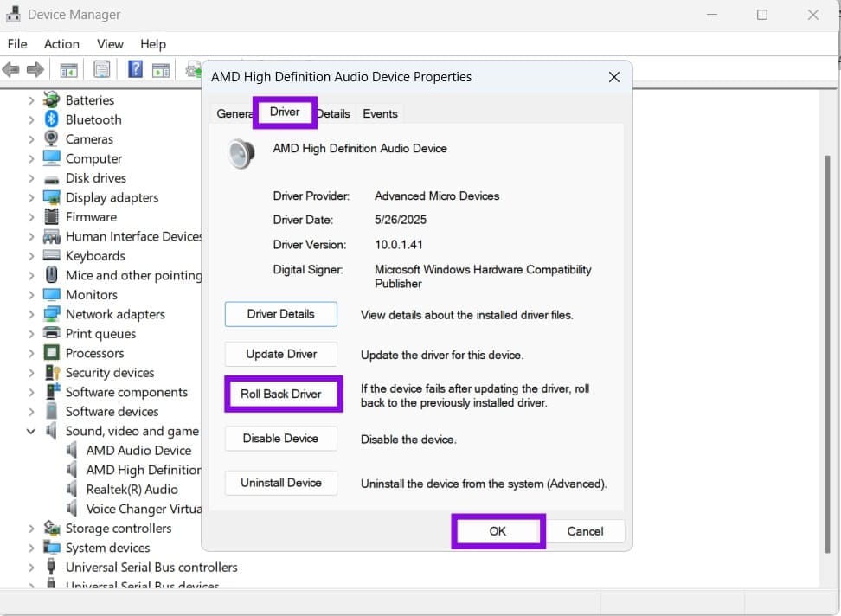Image resolution: width=841 pixels, height=616 pixels.
Task: Click the Device Manager vertical scrollbar
Action: (x=827, y=354)
